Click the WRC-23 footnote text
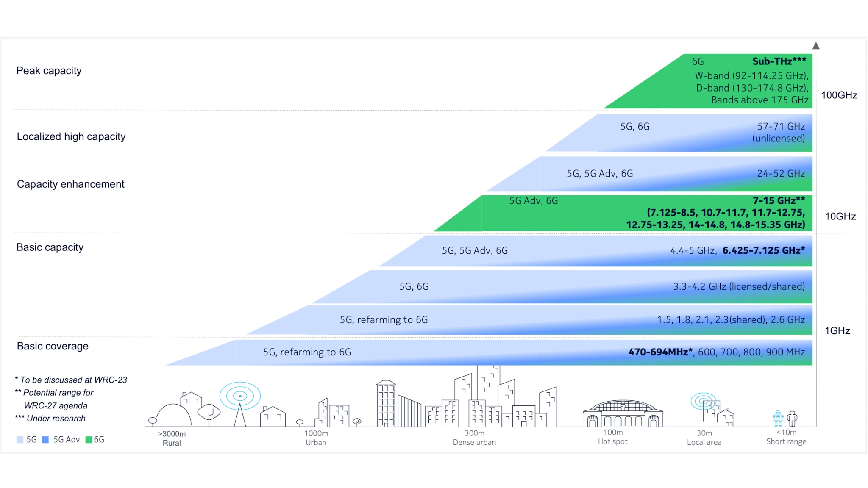The image size is (868, 488). [x=71, y=380]
